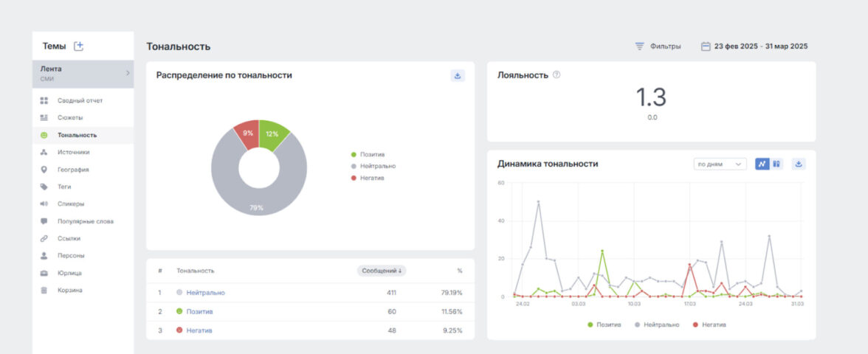
Task: Open the Корзина trash section
Action: (69, 290)
